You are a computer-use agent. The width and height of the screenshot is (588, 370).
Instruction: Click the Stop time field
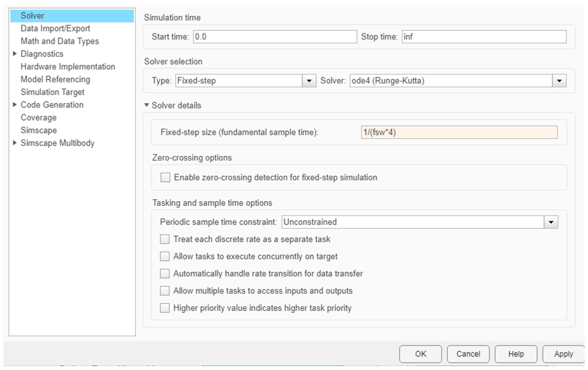(484, 37)
